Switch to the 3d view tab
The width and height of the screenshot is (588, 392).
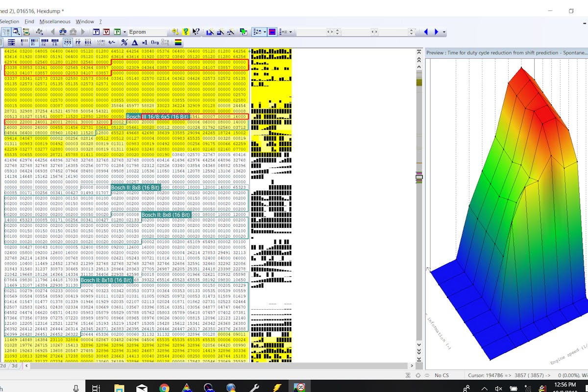click(15, 366)
